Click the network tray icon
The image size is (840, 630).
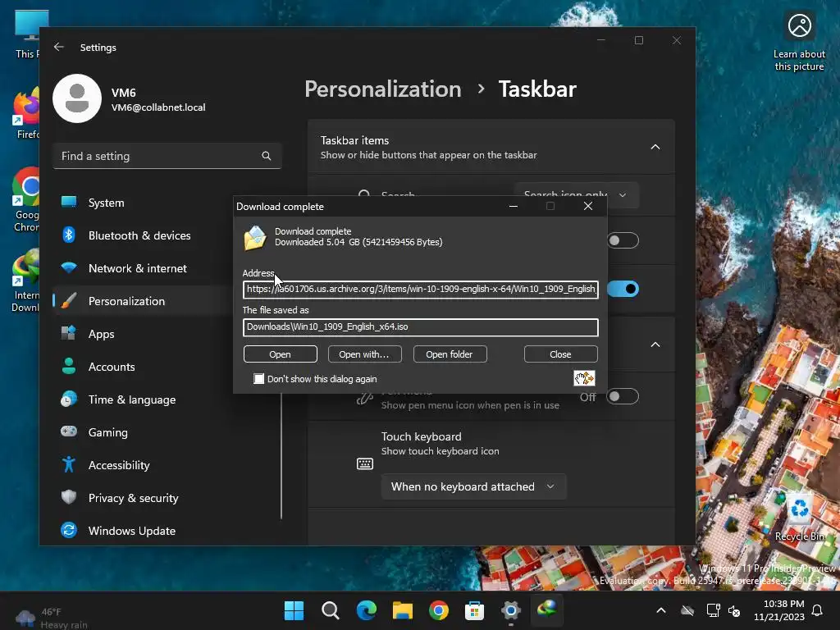tap(713, 610)
